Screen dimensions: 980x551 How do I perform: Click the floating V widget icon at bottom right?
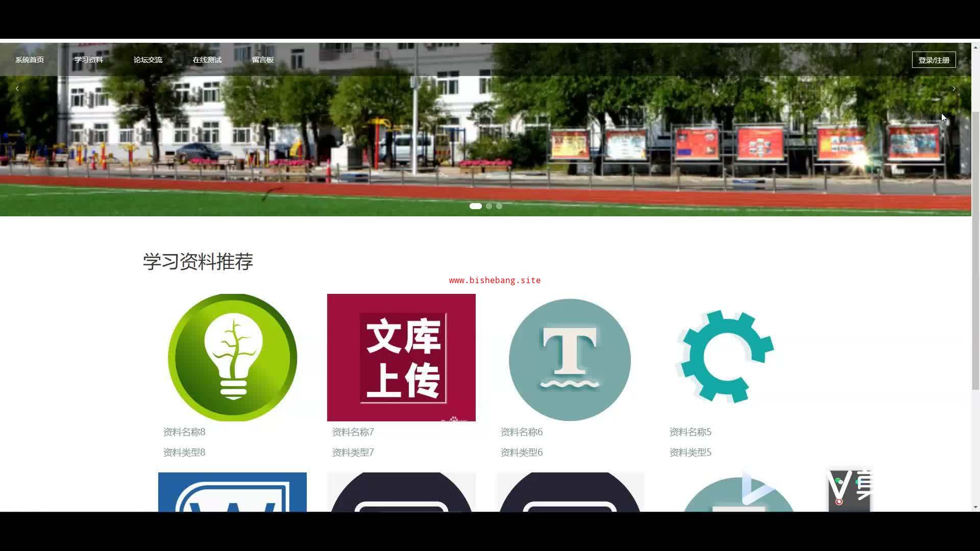(x=849, y=490)
